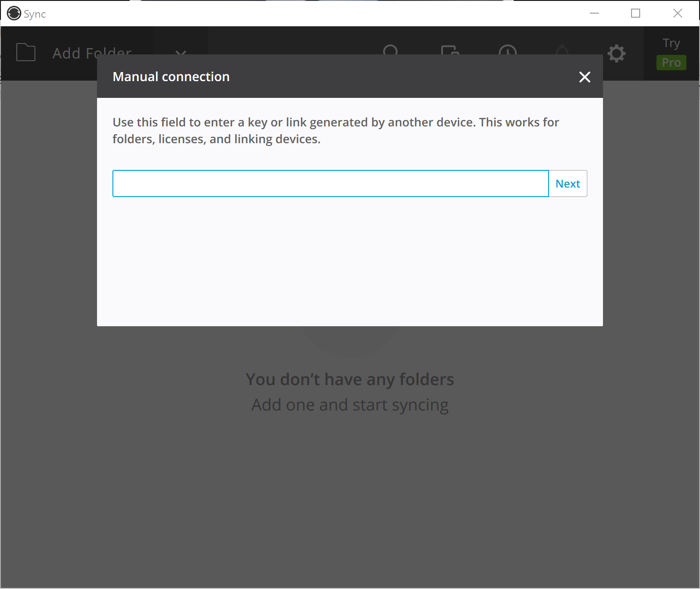Click the "Add one and start syncing" text
Screen dimensions: 700x589
[350, 405]
